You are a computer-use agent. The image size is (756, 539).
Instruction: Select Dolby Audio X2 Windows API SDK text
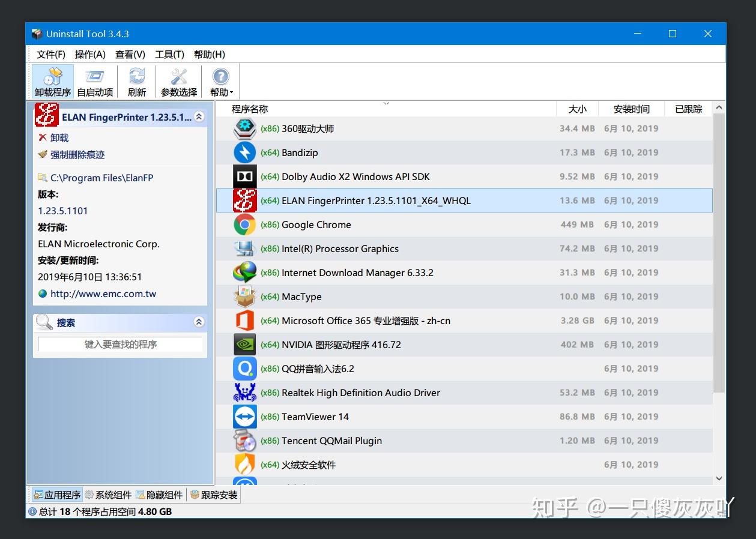click(x=355, y=176)
